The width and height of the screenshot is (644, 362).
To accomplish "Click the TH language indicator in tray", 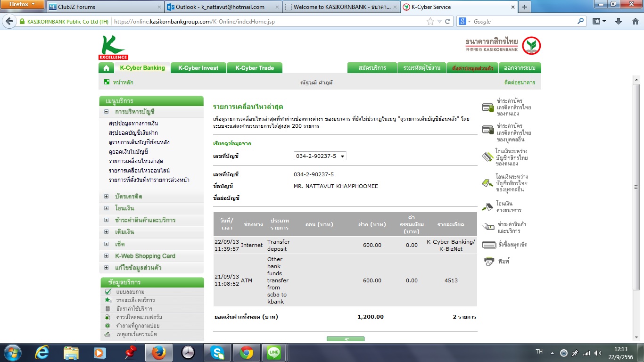I will [x=539, y=352].
